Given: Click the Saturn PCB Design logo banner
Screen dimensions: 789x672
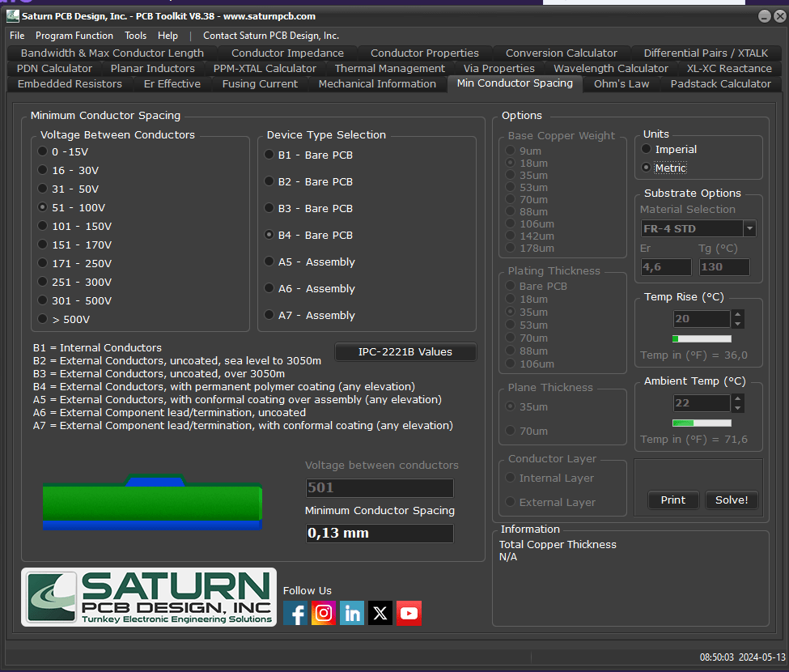Looking at the screenshot, I should coord(149,597).
